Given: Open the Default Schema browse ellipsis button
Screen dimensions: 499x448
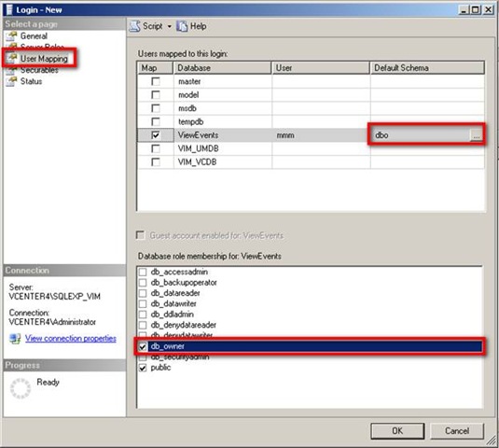Looking at the screenshot, I should pos(476,135).
